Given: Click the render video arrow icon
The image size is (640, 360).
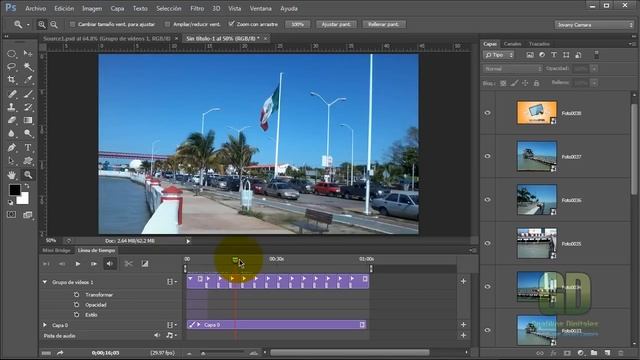Looking at the screenshot, I should click(60, 353).
